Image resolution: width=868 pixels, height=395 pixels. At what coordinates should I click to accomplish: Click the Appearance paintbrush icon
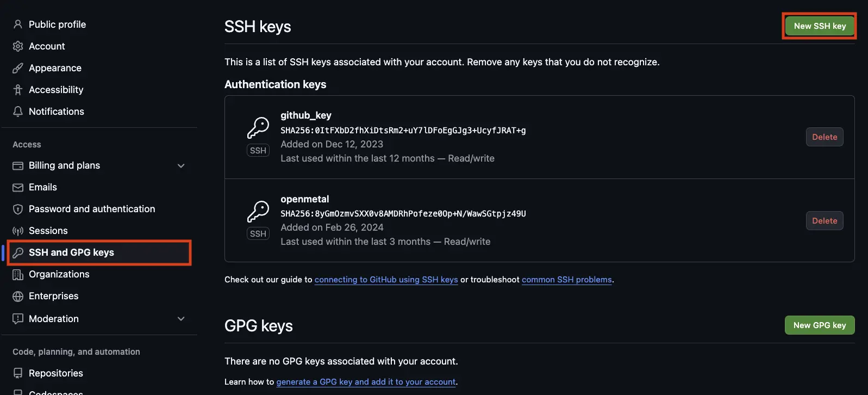(18, 67)
